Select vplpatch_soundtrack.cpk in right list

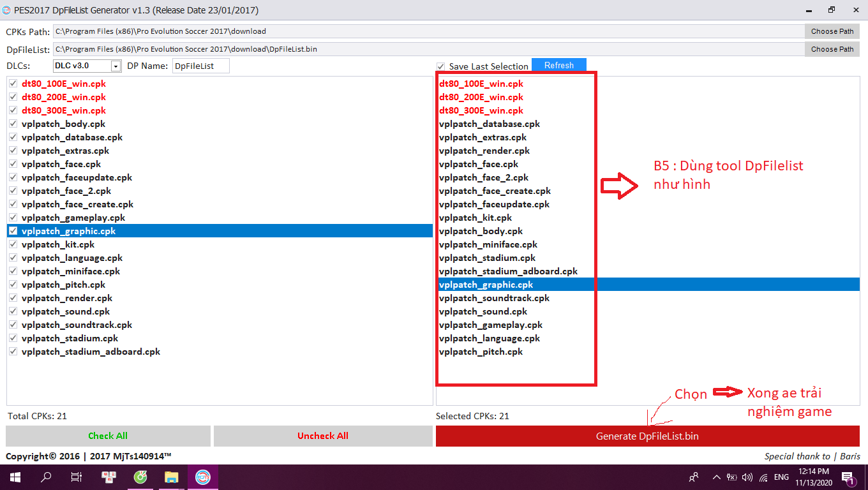coord(495,298)
